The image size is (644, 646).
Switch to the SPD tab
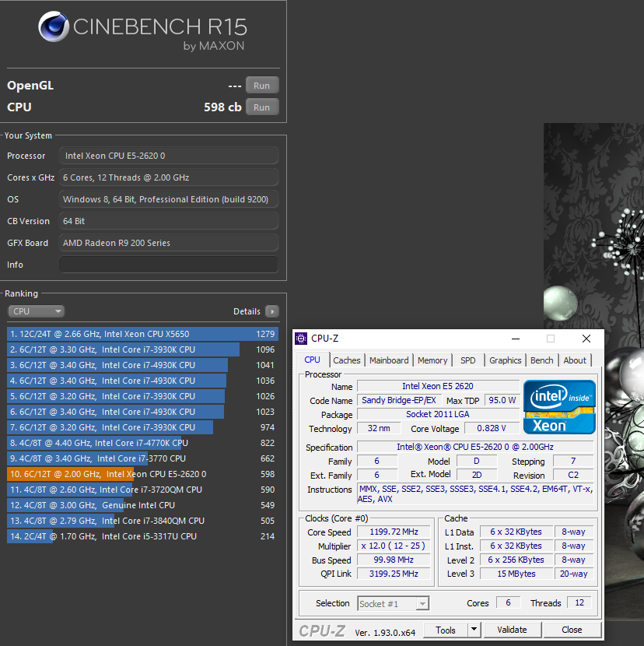(467, 360)
